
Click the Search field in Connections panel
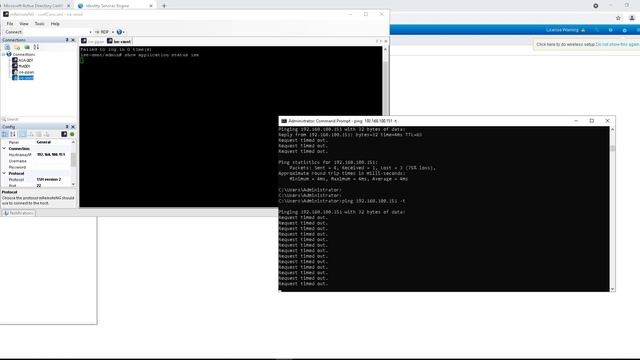[39, 119]
